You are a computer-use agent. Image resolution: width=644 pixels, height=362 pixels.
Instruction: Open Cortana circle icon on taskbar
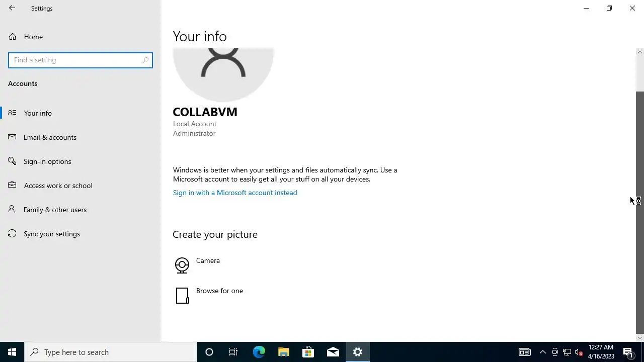point(209,352)
